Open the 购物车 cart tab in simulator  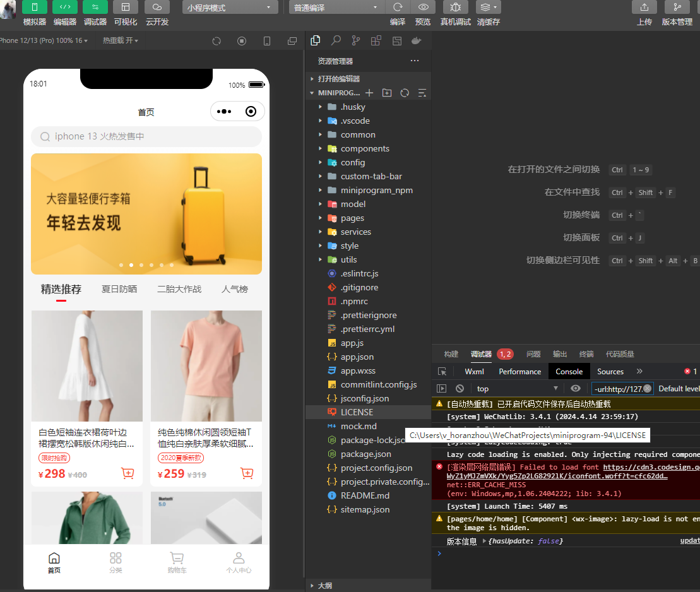click(x=177, y=562)
